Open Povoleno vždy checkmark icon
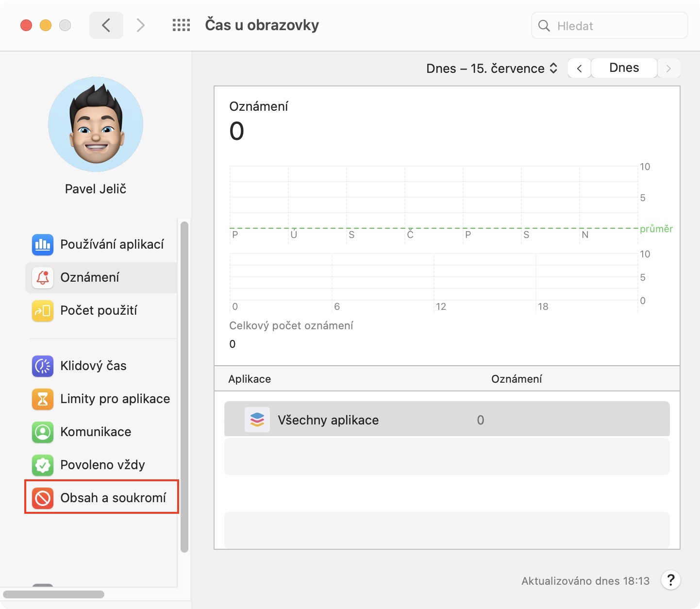 (x=43, y=465)
